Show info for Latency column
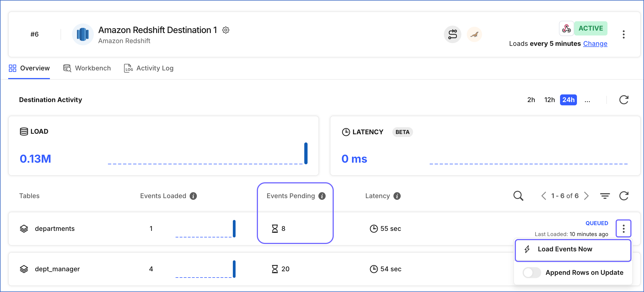 [397, 196]
